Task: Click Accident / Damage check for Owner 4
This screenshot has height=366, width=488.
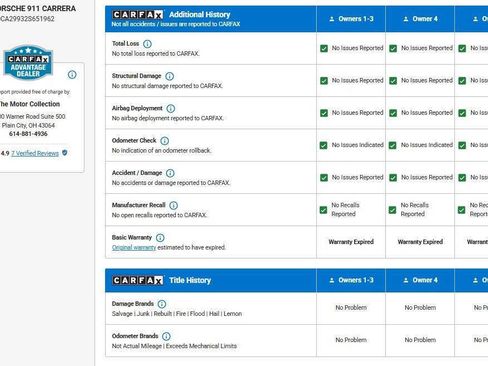Action: click(x=393, y=178)
